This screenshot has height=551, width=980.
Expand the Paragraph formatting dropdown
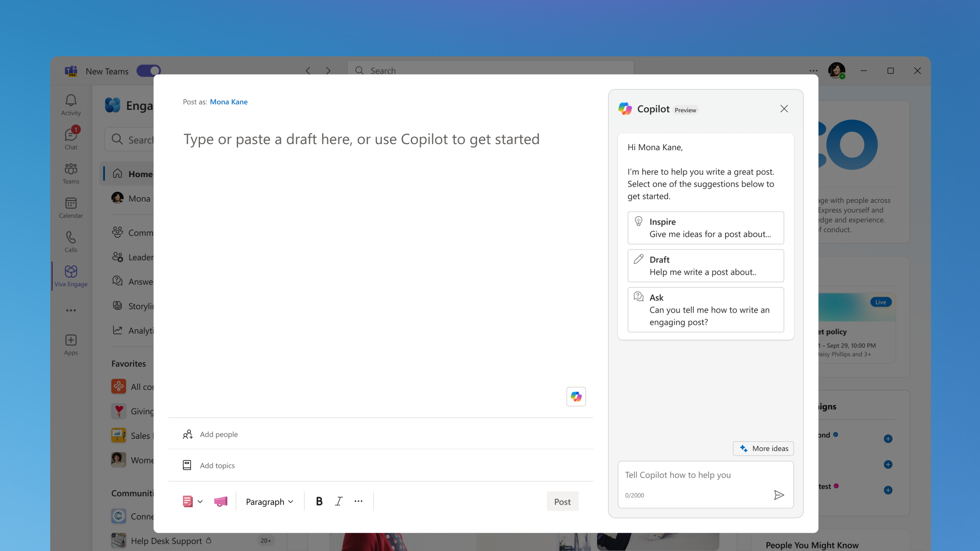[x=269, y=500]
